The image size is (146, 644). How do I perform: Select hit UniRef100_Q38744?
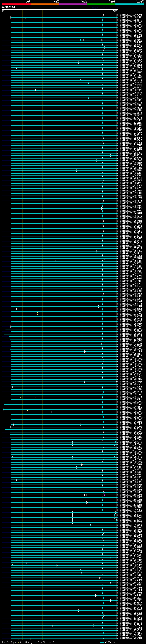[x=131, y=67]
